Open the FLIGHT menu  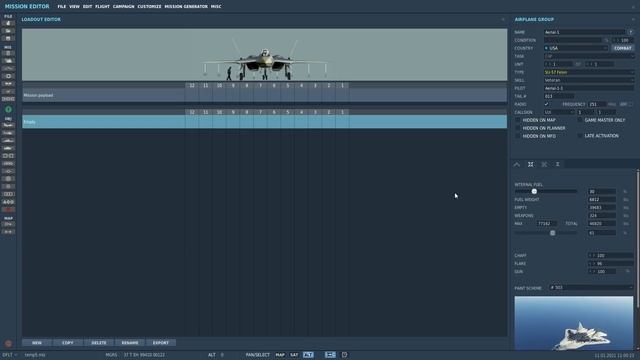[102, 7]
